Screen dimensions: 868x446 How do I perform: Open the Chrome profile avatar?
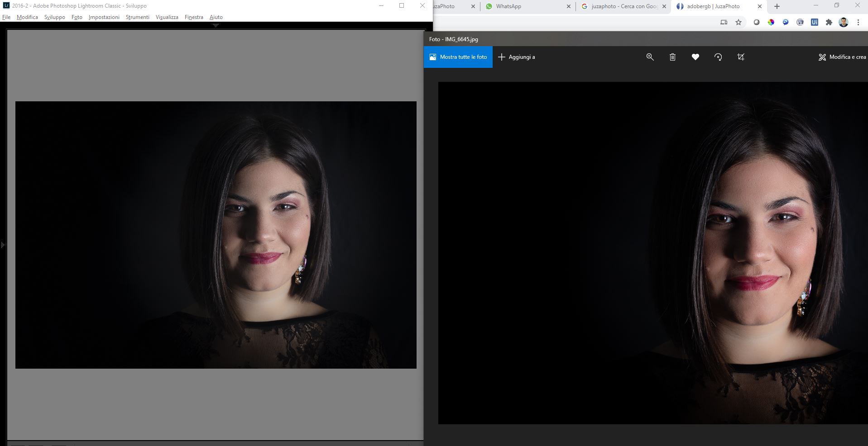(844, 22)
